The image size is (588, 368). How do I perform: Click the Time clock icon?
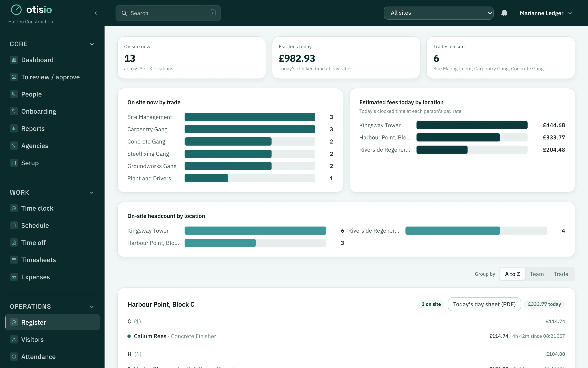click(14, 208)
